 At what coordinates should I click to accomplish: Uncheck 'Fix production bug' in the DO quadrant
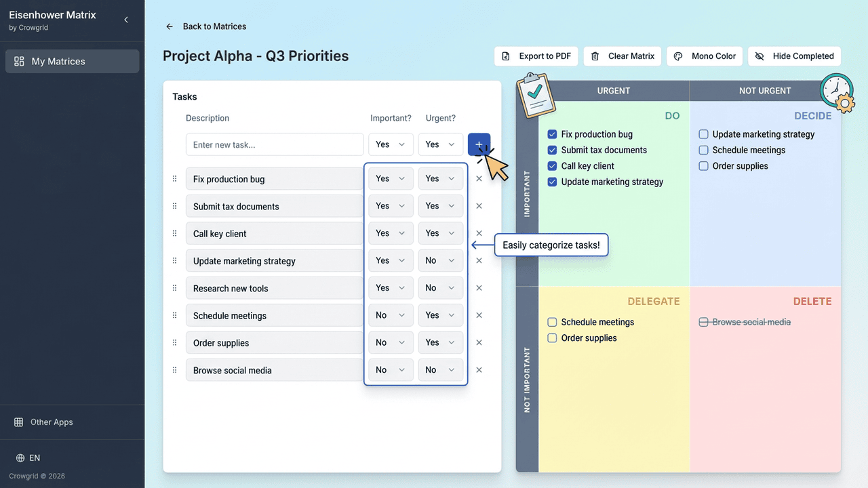(552, 134)
